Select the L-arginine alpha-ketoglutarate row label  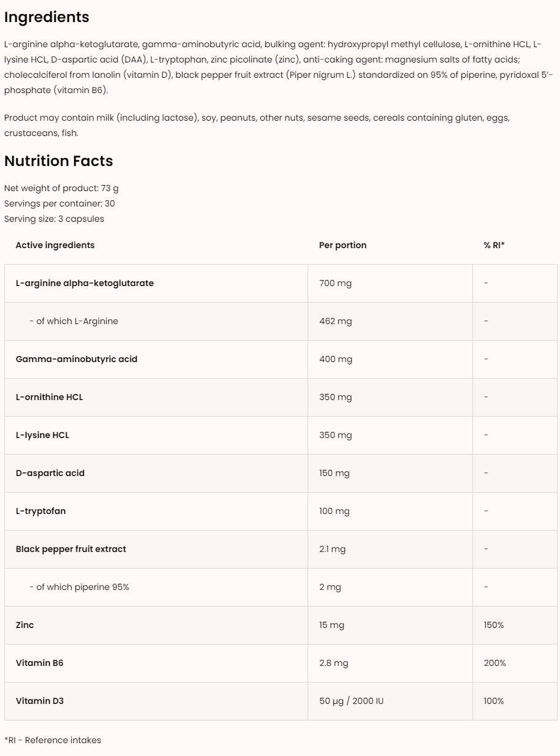[x=85, y=283]
